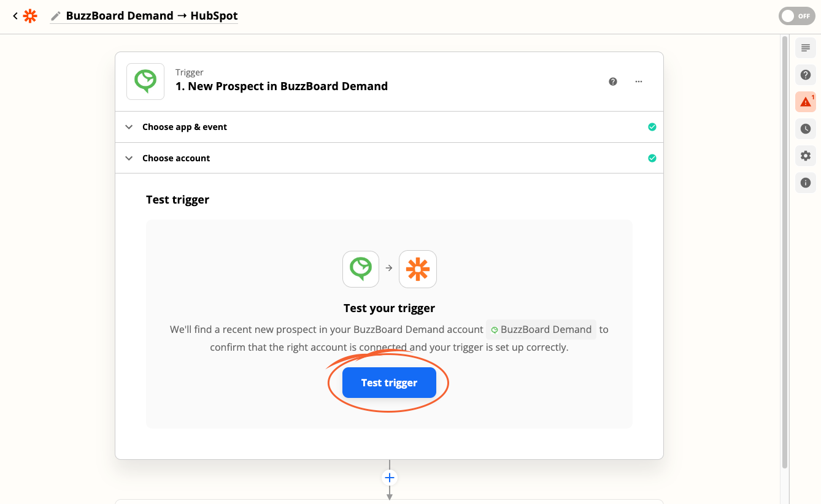Open the Zap settings gear icon
The height and width of the screenshot is (504, 821).
(x=806, y=156)
